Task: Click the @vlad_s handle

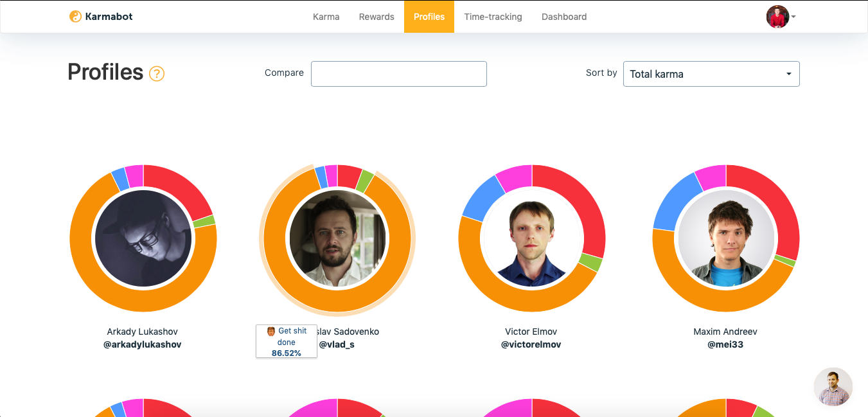Action: (x=337, y=344)
